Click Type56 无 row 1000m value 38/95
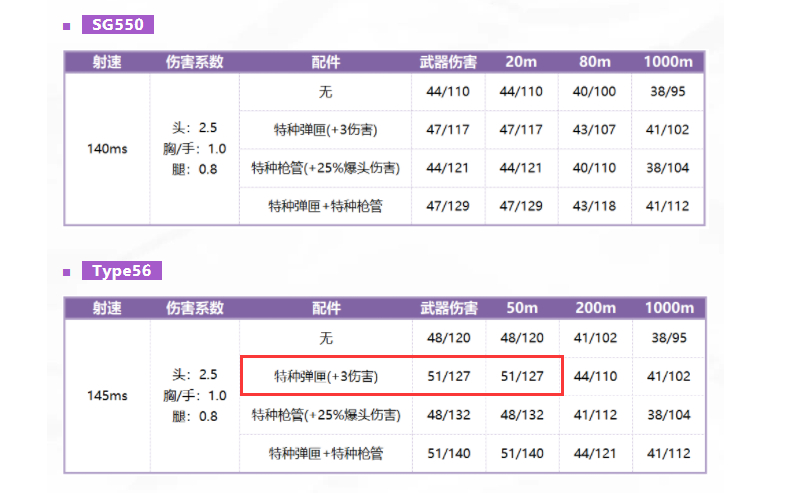Image resolution: width=789 pixels, height=493 pixels. coord(669,338)
